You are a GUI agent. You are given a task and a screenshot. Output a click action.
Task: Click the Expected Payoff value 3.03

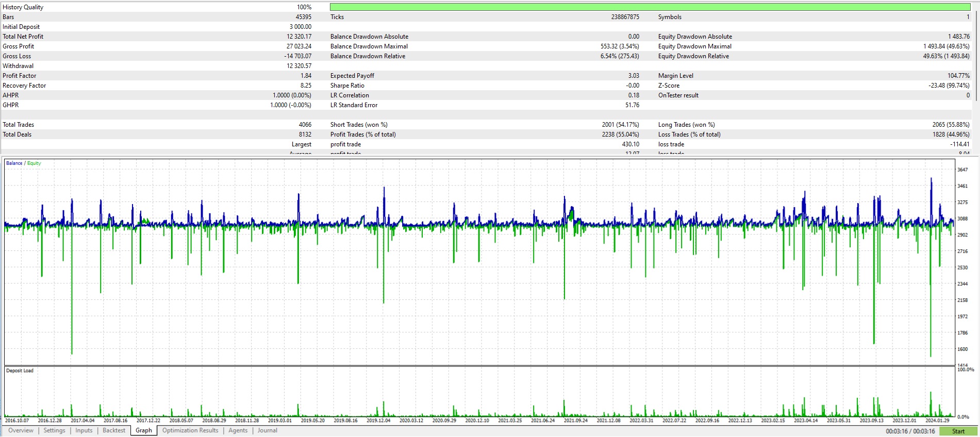[x=634, y=76]
